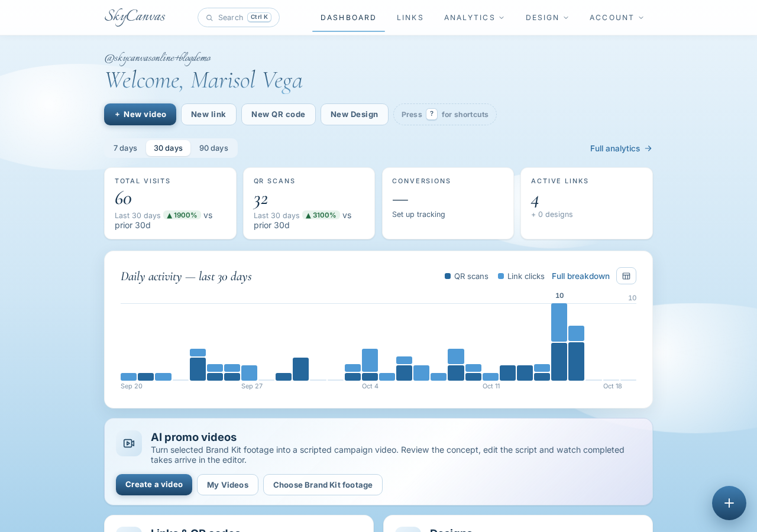Click the search magnifier icon
Viewport: 757px width, 532px height.
(209, 18)
